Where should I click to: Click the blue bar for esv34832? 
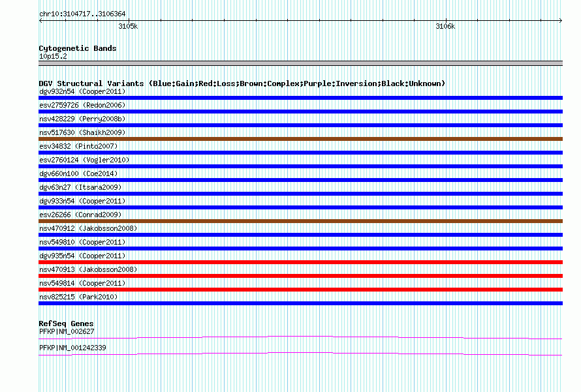pos(300,153)
